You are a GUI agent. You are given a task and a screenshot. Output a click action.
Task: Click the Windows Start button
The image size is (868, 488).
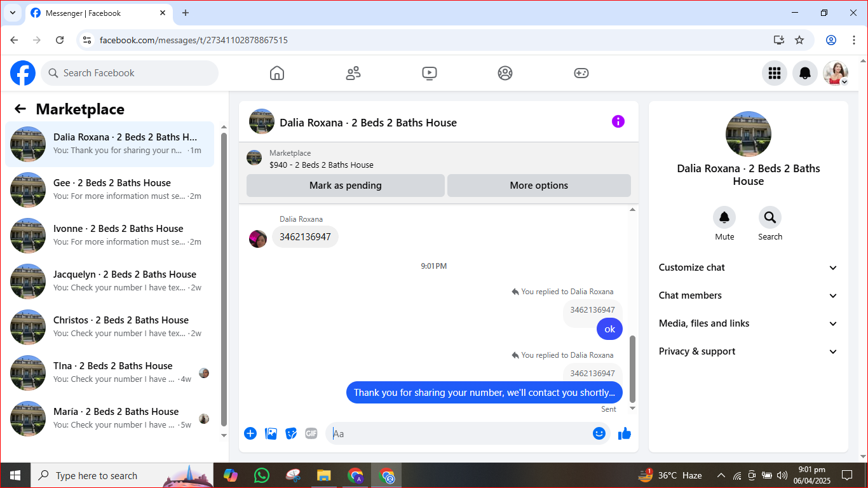[15, 475]
